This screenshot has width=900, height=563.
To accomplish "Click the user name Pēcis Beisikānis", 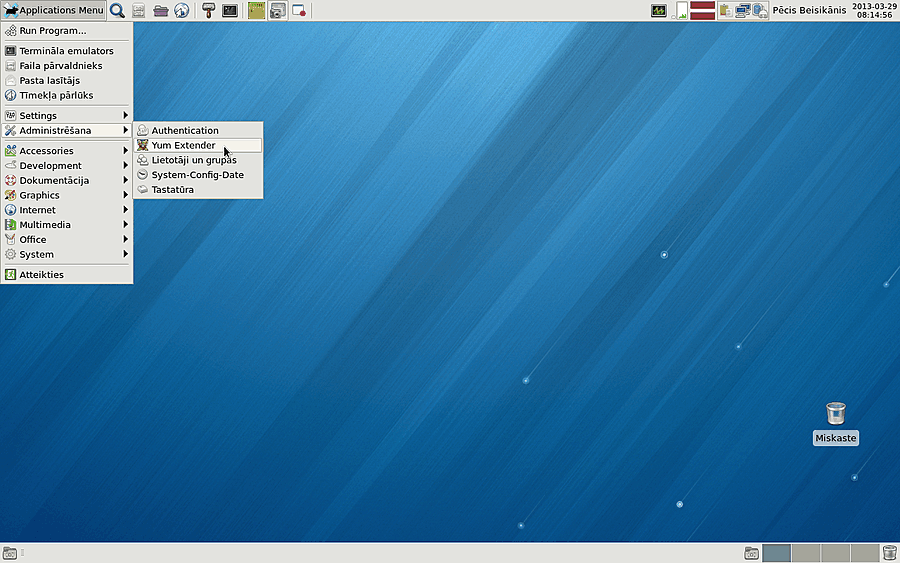I will tap(809, 10).
